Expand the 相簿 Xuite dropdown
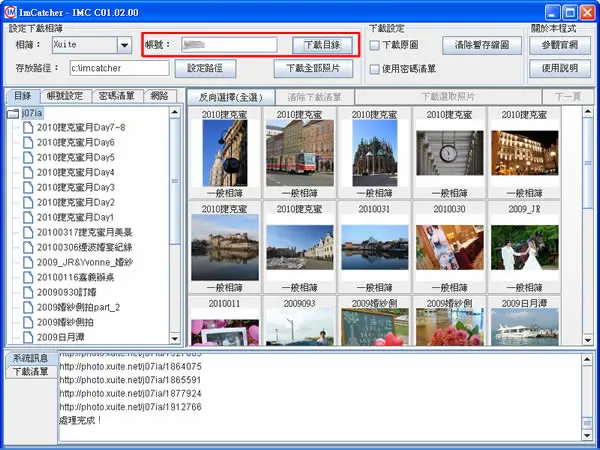The image size is (600, 450). click(124, 45)
